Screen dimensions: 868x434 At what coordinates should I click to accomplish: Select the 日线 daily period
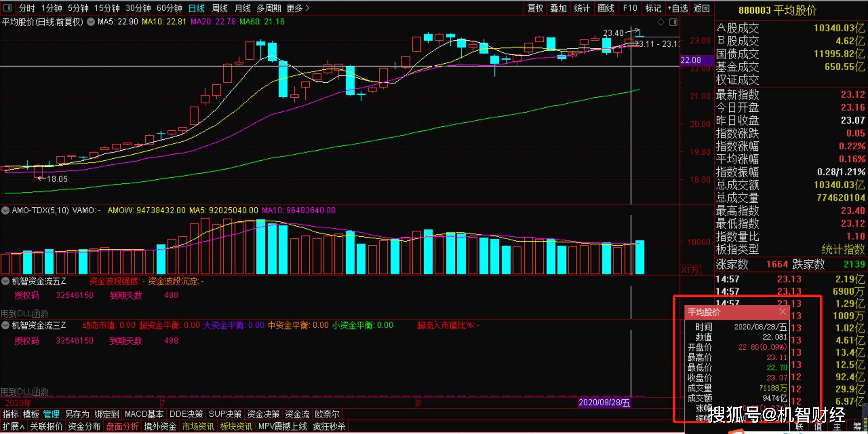196,8
